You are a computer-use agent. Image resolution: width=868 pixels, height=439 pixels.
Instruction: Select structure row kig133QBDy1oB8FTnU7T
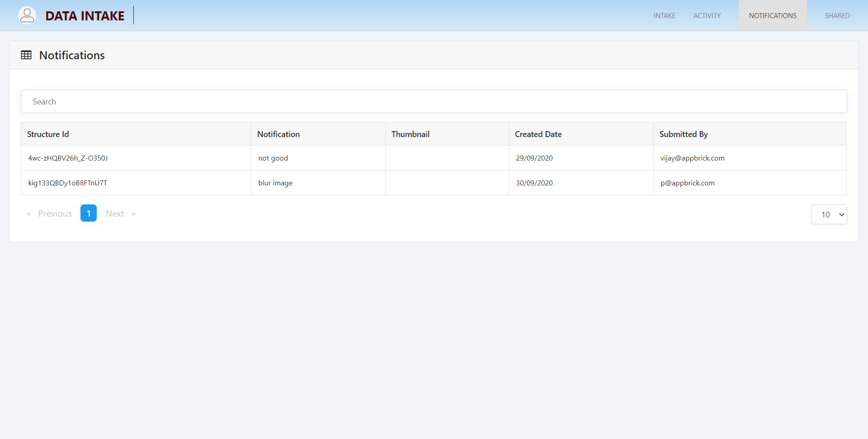coord(68,183)
